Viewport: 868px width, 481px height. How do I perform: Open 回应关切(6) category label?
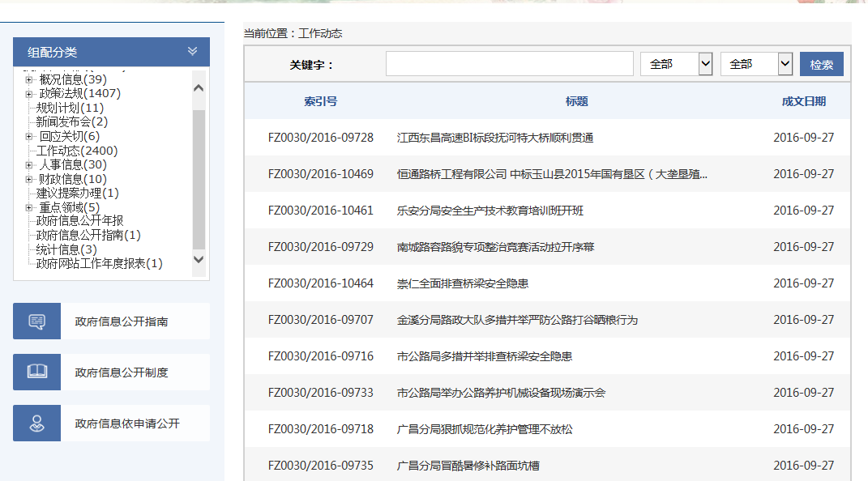[69, 136]
